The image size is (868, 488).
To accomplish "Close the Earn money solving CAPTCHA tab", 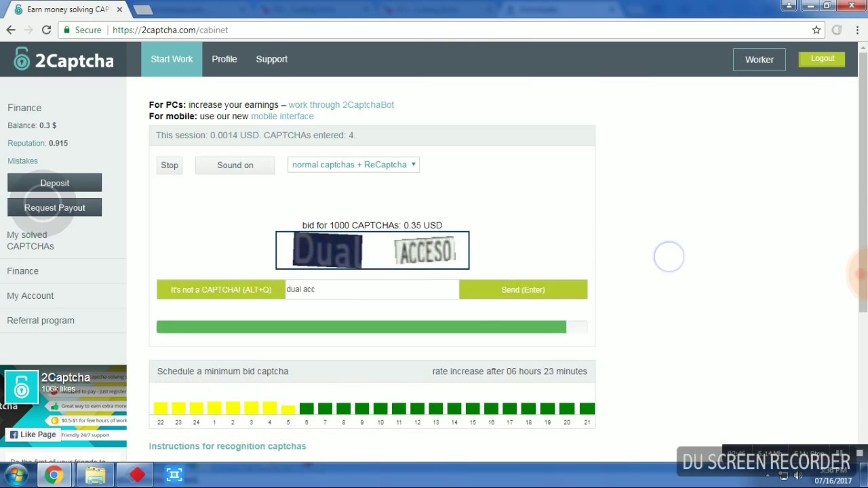I will pos(120,9).
